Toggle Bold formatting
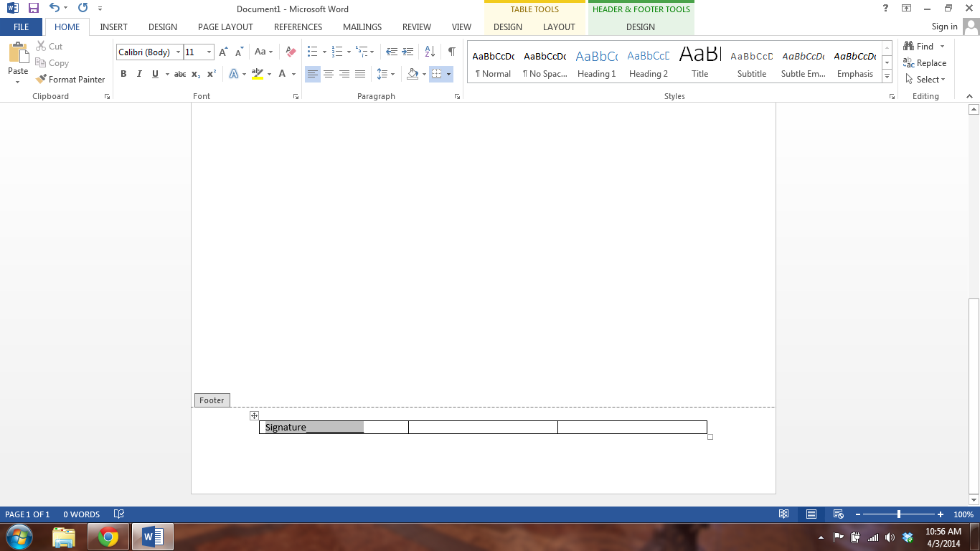This screenshot has width=980, height=551. [123, 74]
